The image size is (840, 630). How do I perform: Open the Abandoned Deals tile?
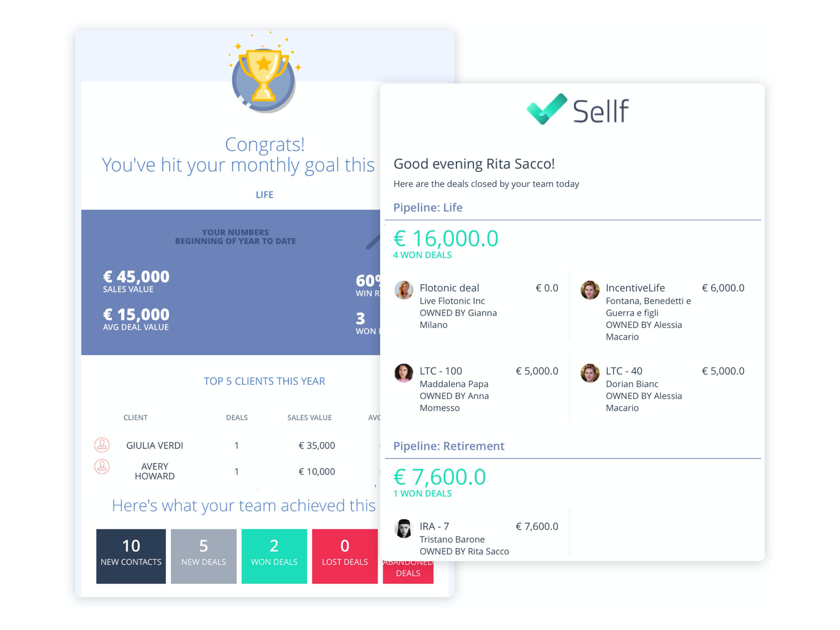[x=408, y=572]
